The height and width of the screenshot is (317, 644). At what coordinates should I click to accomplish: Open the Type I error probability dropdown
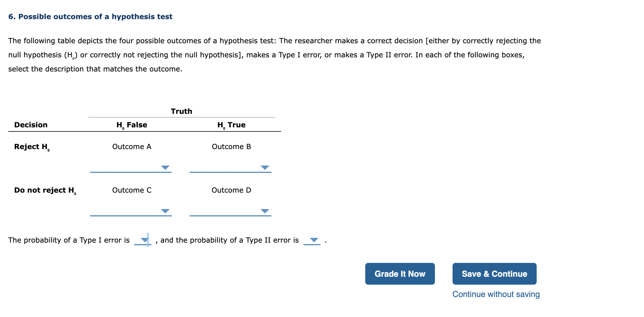(144, 240)
